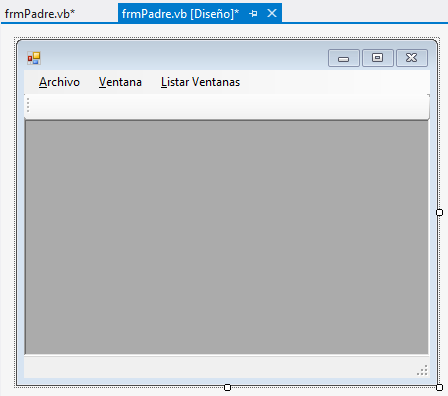Click the form's close X button

coord(412,58)
